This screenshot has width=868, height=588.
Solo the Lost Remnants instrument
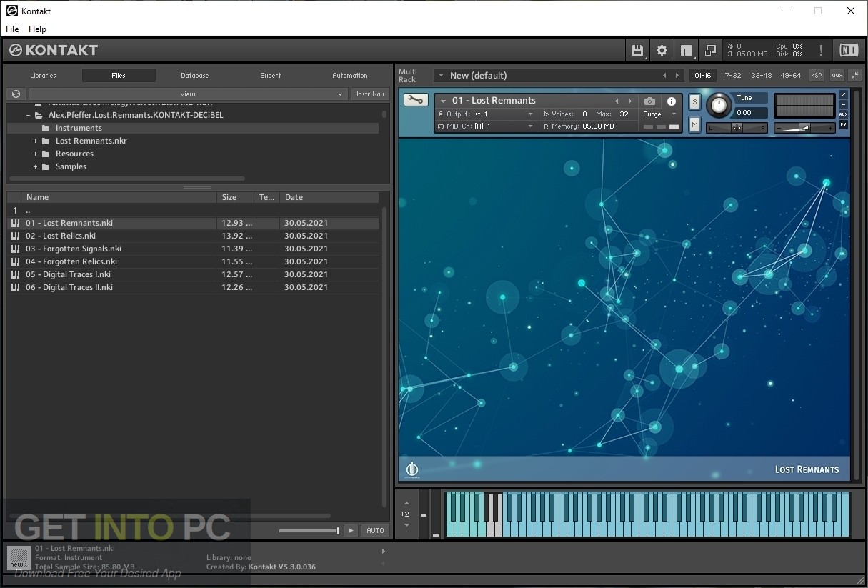click(x=694, y=102)
